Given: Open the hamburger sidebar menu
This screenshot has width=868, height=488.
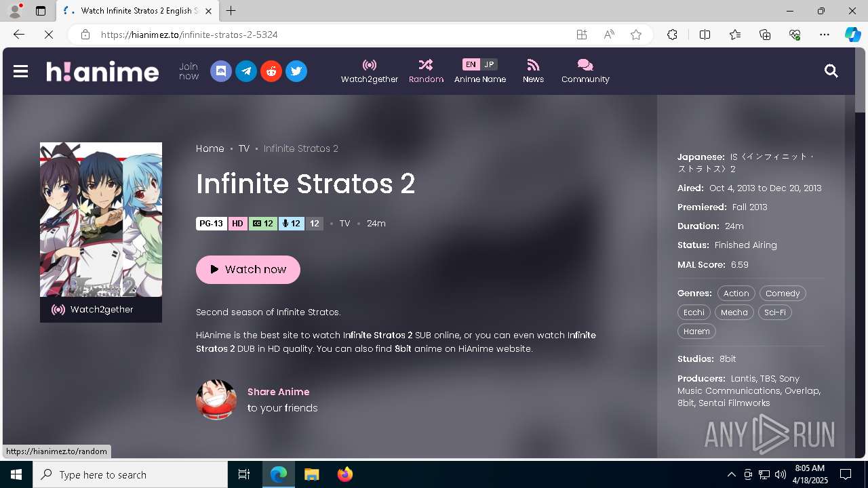Looking at the screenshot, I should pos(20,71).
